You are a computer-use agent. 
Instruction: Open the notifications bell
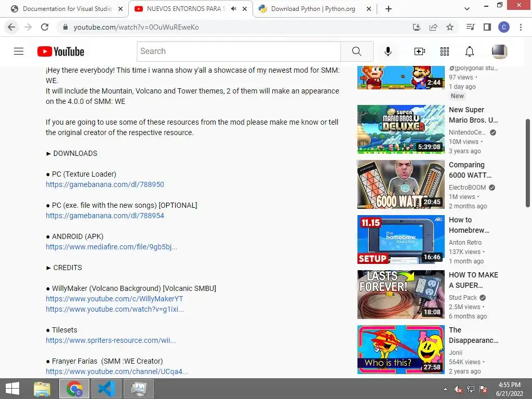(469, 51)
